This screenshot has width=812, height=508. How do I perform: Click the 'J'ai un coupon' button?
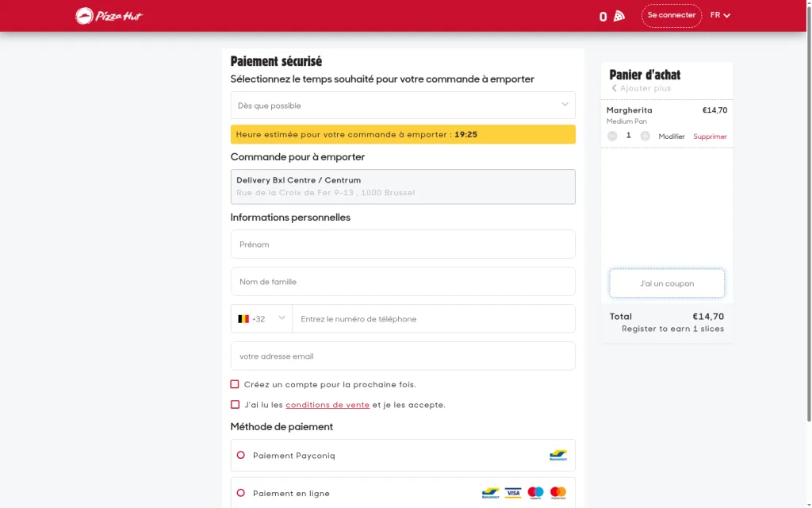tap(667, 283)
